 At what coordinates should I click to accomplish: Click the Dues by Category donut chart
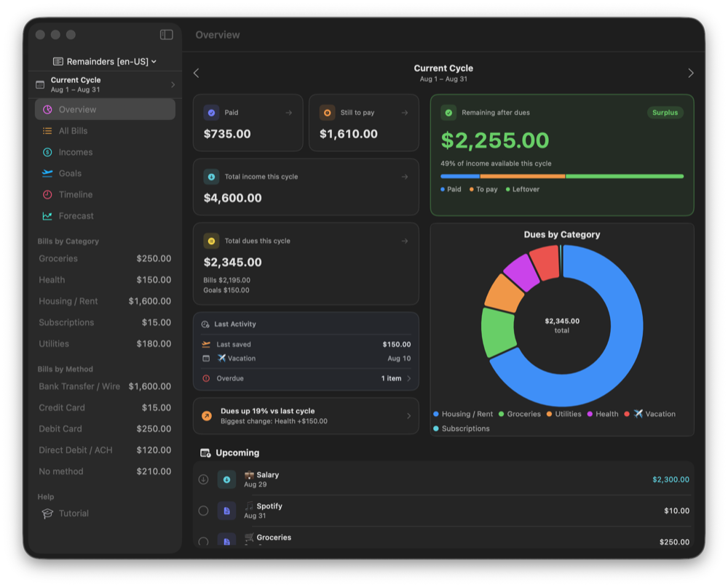[x=562, y=326]
